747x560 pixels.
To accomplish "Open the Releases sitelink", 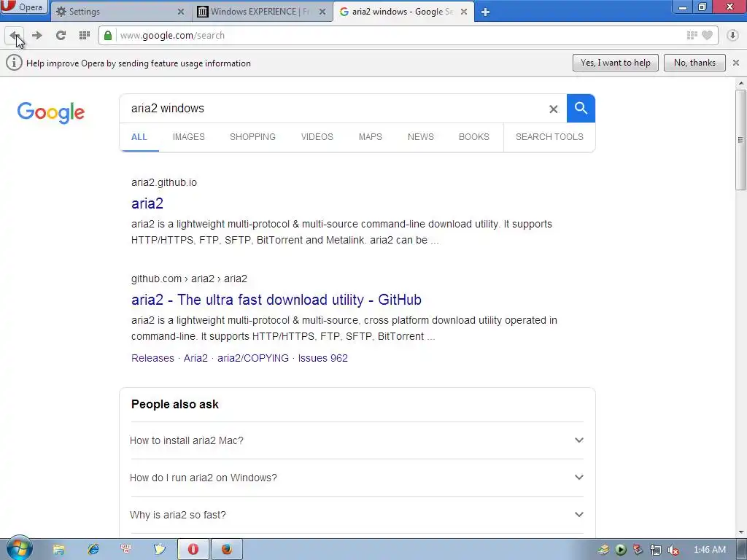I will tap(152, 358).
